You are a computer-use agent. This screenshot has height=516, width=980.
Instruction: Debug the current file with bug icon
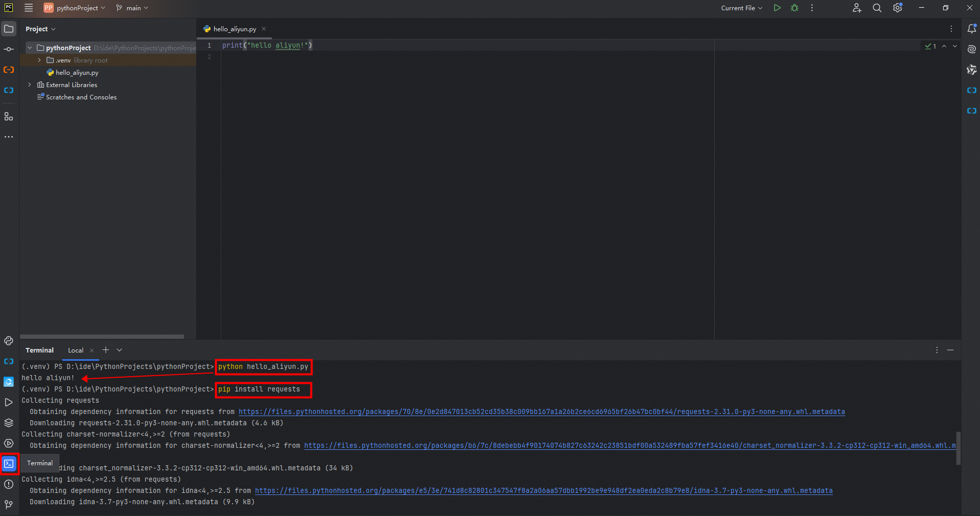coord(795,8)
